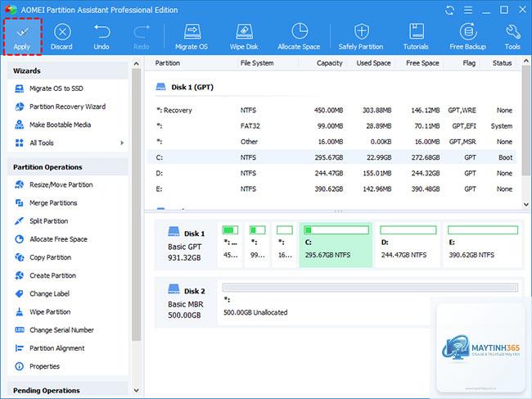The height and width of the screenshot is (399, 532).
Task: Launch Allocate Space from toolbar
Action: click(299, 37)
